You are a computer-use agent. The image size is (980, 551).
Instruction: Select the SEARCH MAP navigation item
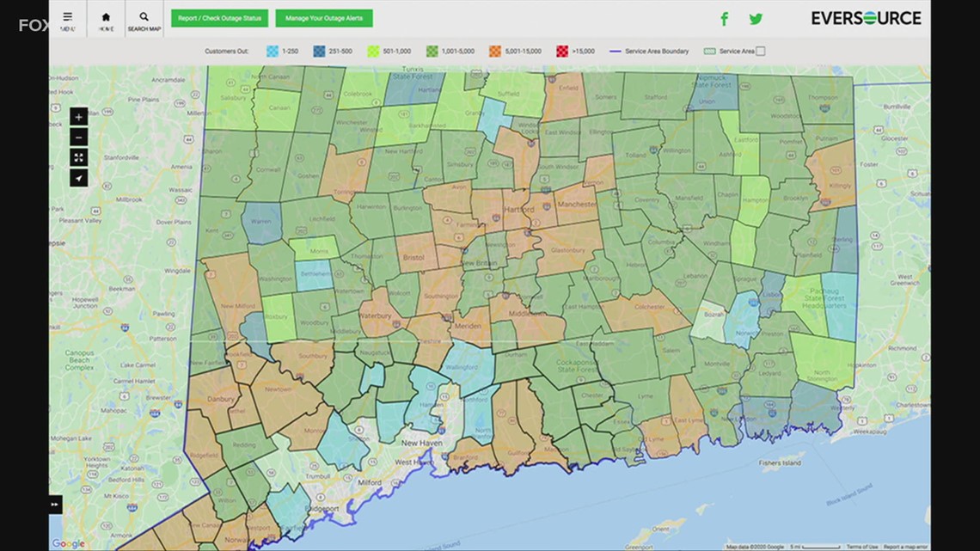(144, 21)
